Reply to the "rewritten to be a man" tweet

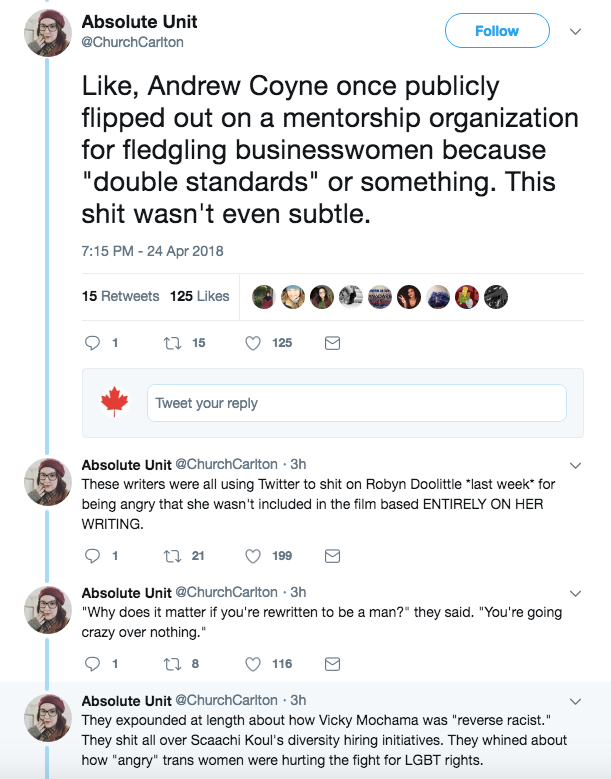pos(92,663)
